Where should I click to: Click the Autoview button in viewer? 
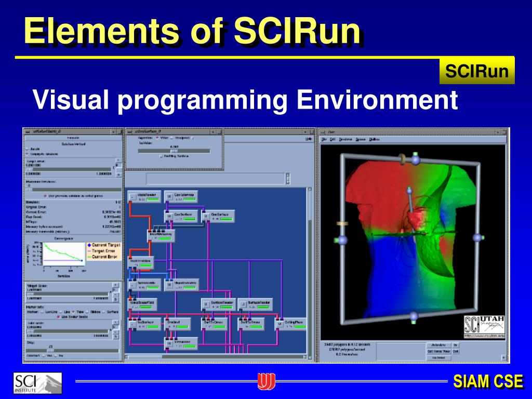click(438, 345)
